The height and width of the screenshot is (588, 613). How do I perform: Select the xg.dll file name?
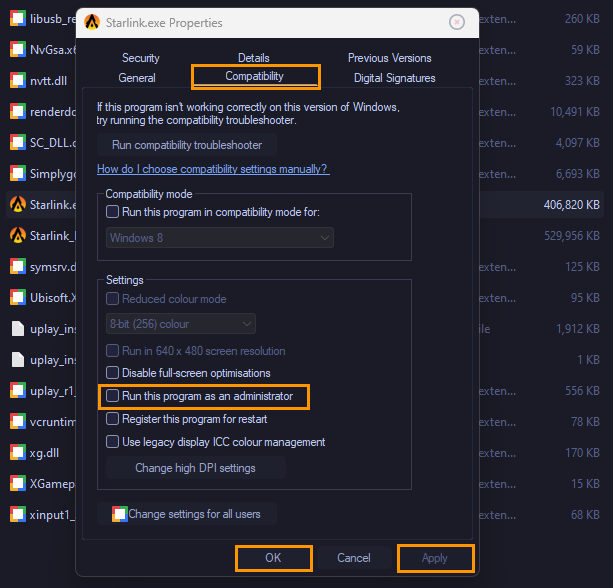(44, 453)
